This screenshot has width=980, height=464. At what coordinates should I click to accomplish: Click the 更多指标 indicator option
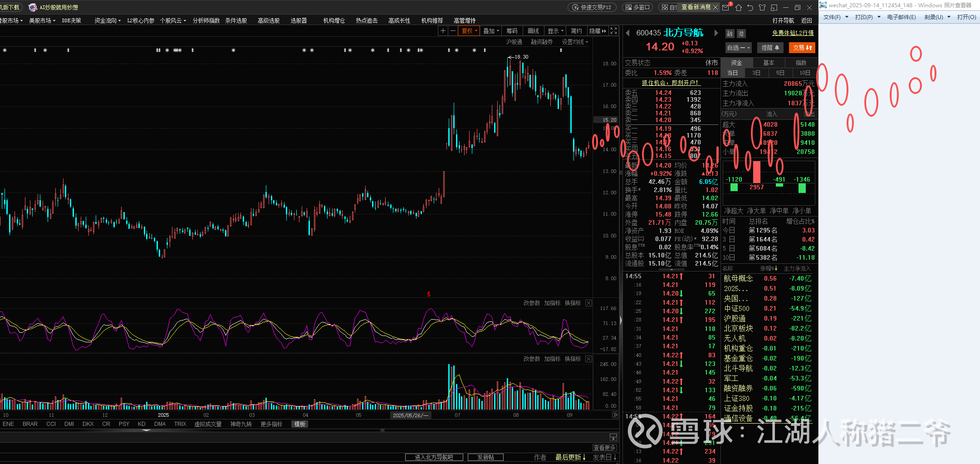pos(271,424)
